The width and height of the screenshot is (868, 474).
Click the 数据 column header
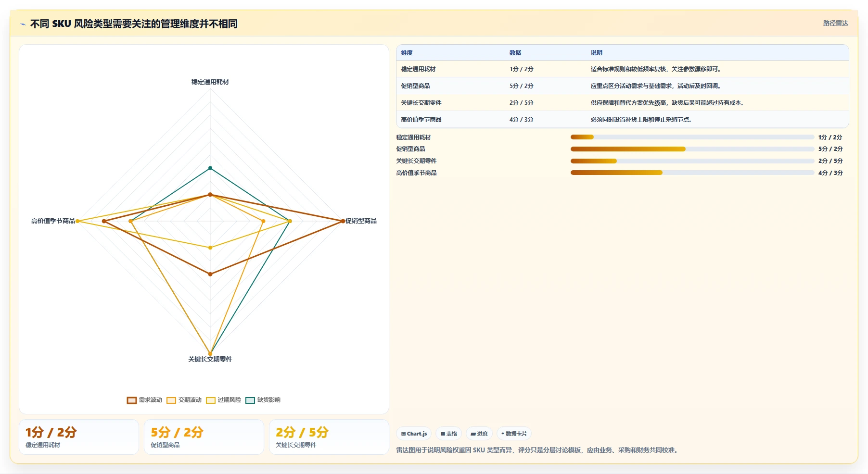point(515,53)
